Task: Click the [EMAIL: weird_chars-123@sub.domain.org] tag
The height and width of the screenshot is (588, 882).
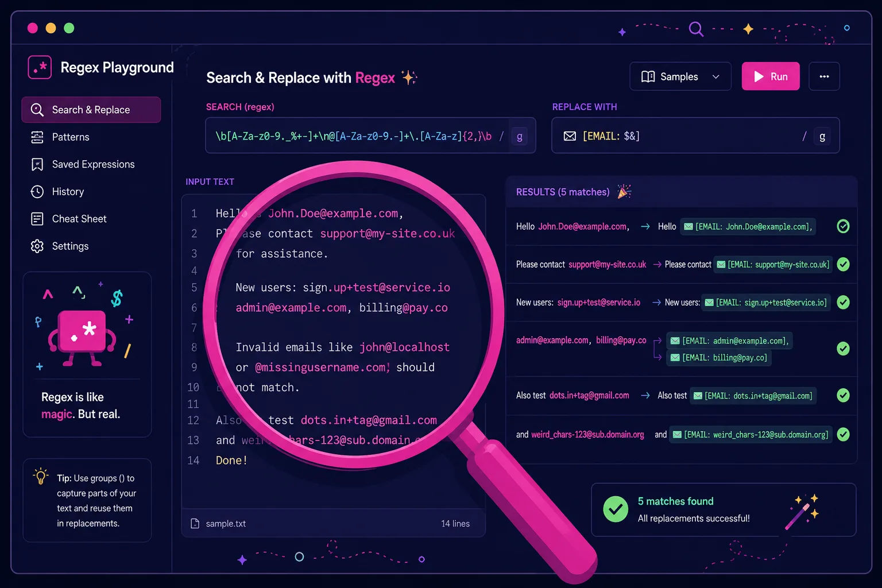Action: (x=751, y=435)
